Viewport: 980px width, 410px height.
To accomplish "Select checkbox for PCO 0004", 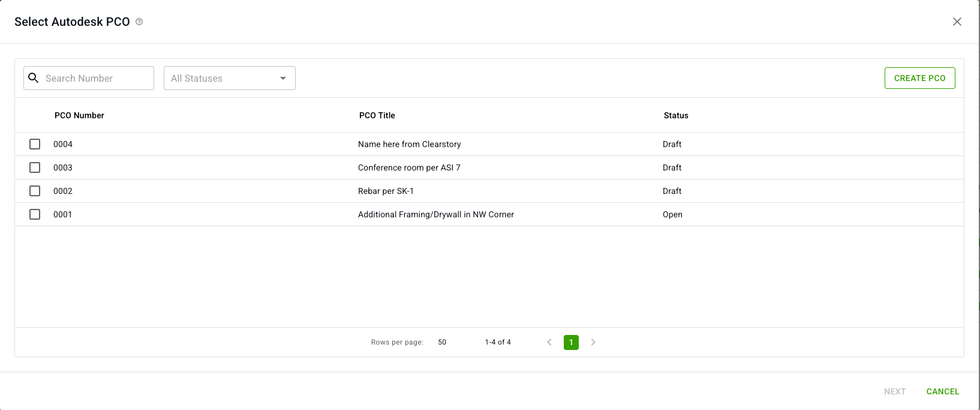I will (x=35, y=144).
